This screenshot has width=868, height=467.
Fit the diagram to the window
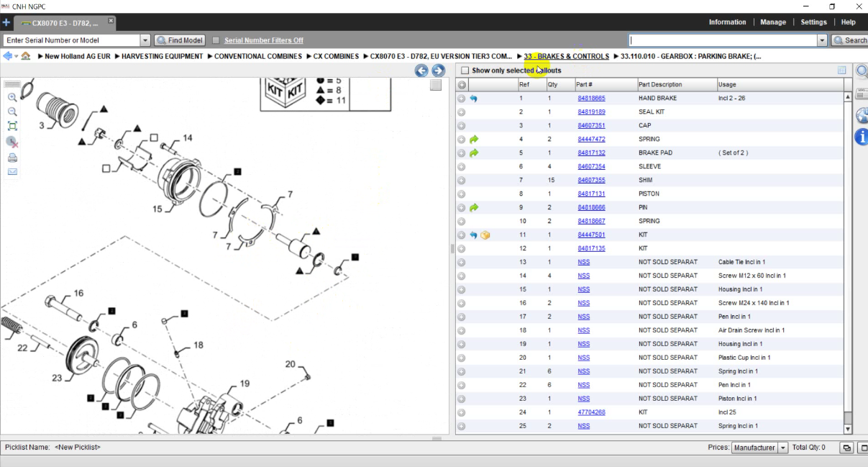pyautogui.click(x=12, y=126)
